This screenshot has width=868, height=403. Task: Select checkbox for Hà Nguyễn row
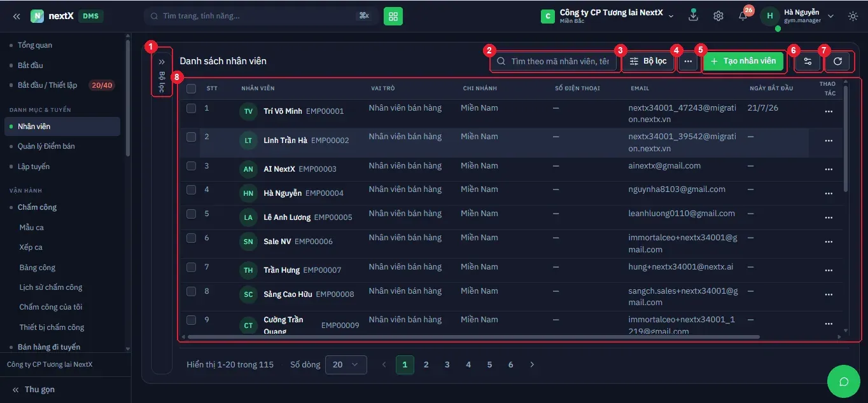coord(192,190)
